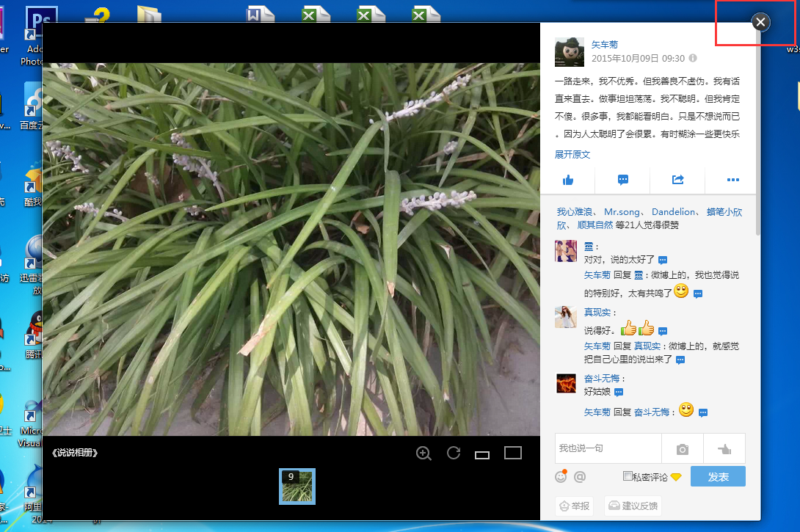Open the avatar of the 对对 commenter
800x532 pixels.
click(566, 251)
